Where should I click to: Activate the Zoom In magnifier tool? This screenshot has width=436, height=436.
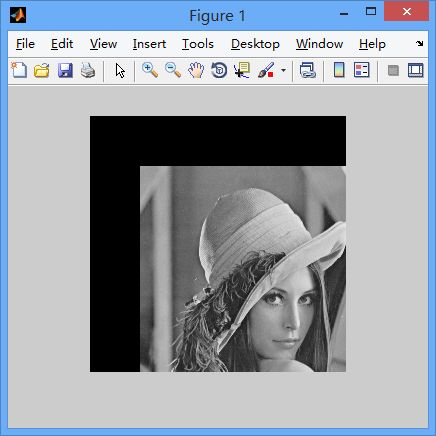click(150, 71)
